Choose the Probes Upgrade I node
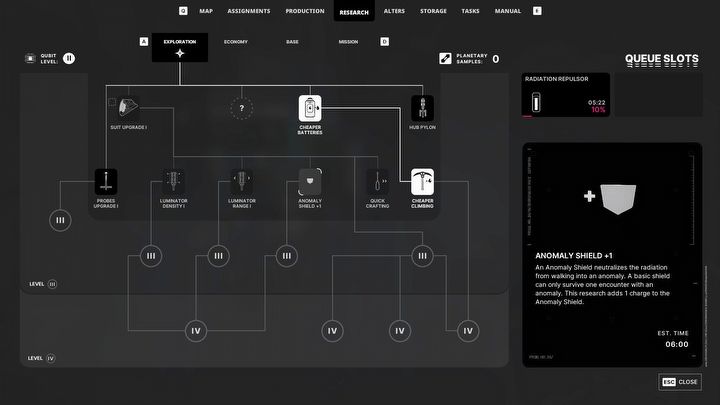This screenshot has width=720, height=405. pos(107,181)
